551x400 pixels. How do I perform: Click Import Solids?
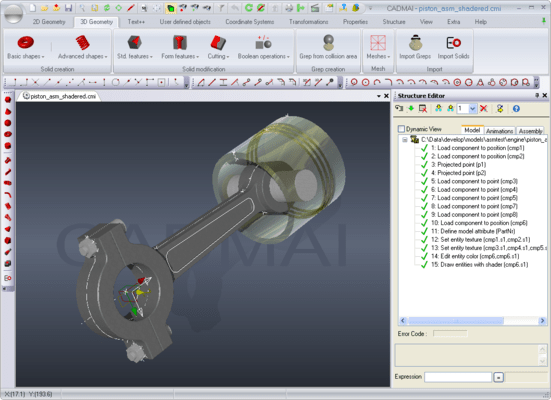(453, 47)
